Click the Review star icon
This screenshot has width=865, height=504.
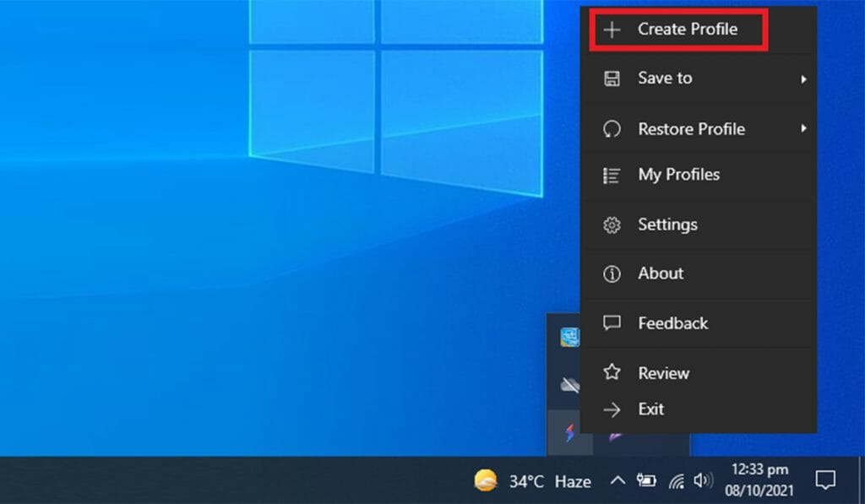[612, 373]
